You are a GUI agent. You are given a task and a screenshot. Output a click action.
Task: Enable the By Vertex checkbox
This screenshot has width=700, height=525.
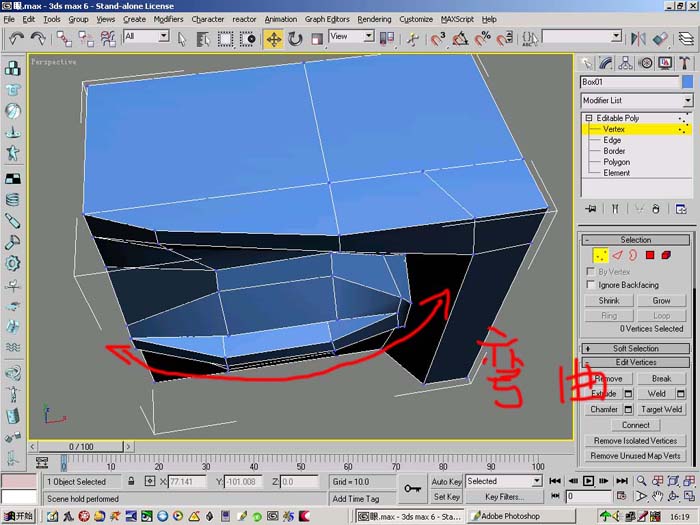pos(590,271)
